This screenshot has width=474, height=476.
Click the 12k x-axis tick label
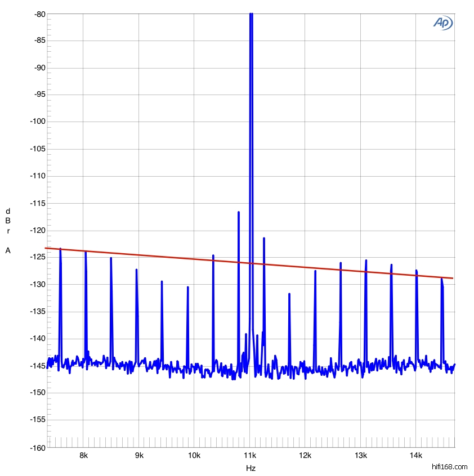coord(305,456)
